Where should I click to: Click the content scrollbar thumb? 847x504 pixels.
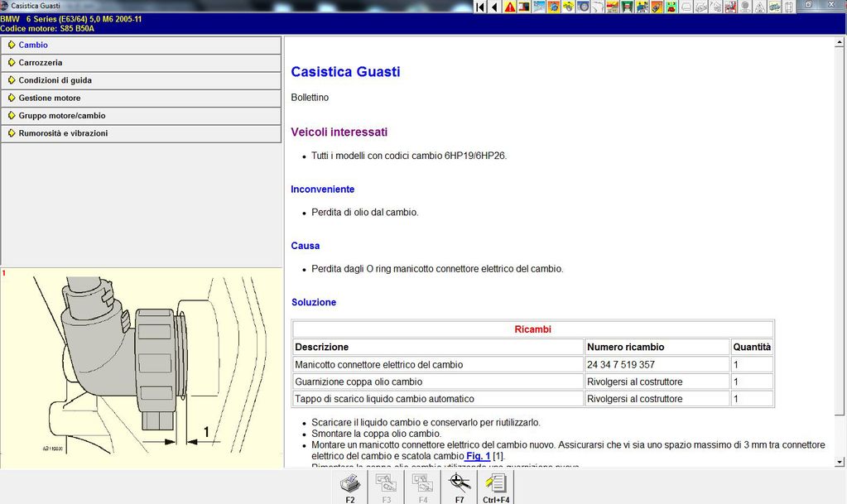click(x=840, y=231)
